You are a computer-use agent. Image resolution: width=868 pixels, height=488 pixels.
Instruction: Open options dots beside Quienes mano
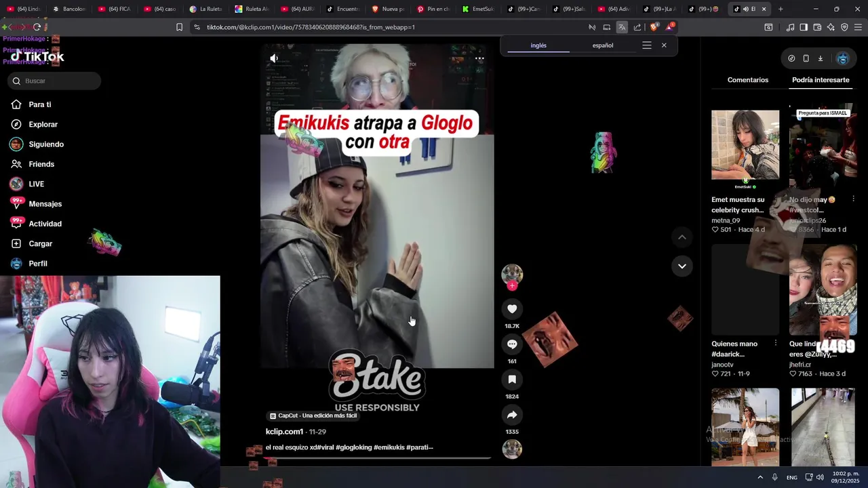coord(776,344)
